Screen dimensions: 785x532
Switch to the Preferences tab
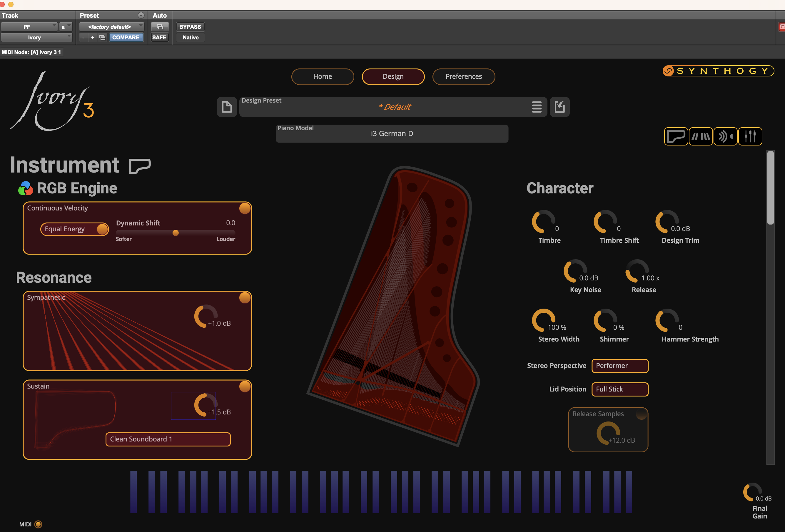pyautogui.click(x=464, y=77)
